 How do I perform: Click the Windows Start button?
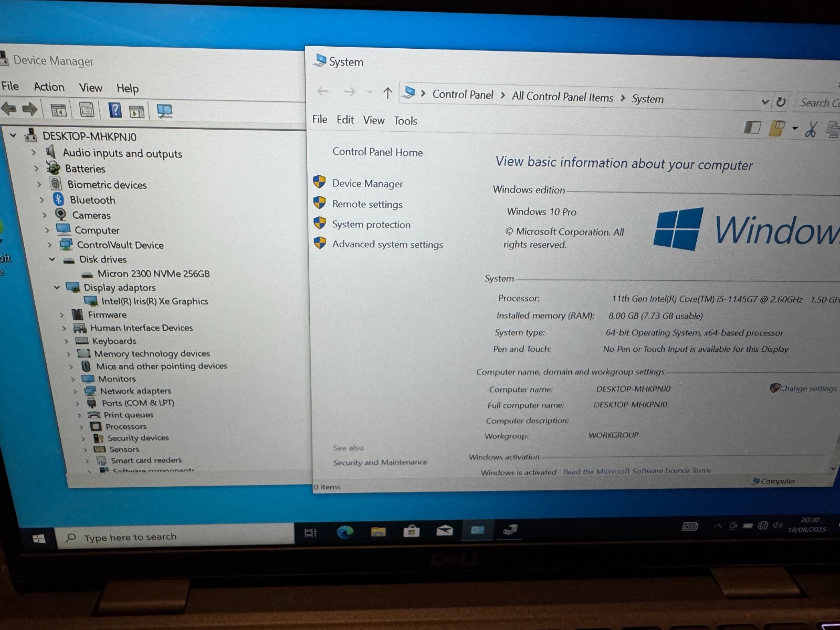click(x=38, y=539)
